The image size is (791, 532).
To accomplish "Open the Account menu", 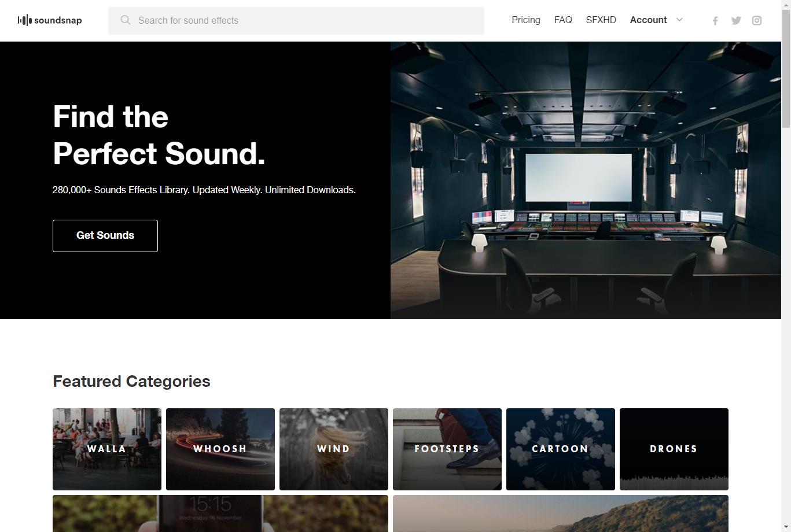I will 648,20.
